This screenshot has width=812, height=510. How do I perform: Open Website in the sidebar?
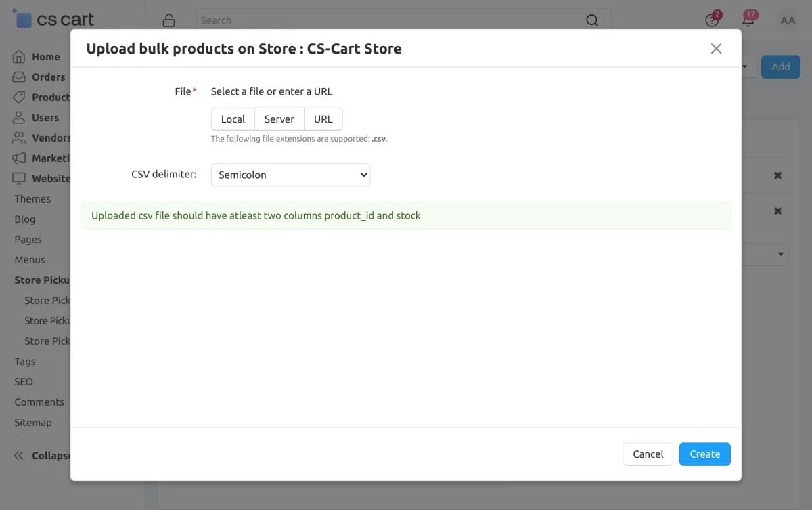pyautogui.click(x=51, y=179)
